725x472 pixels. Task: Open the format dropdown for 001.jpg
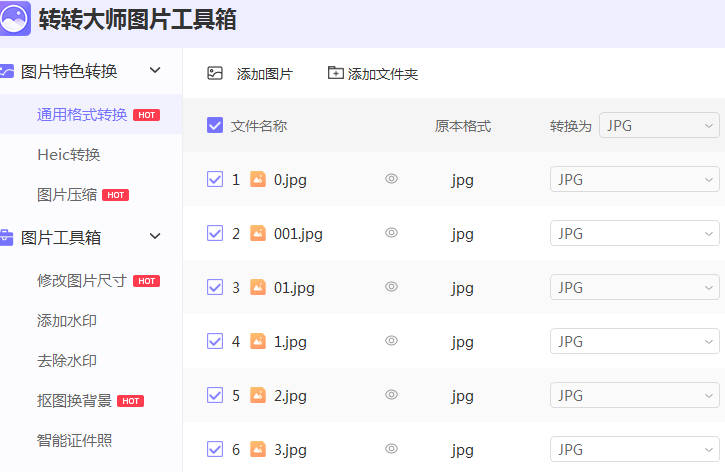point(635,233)
